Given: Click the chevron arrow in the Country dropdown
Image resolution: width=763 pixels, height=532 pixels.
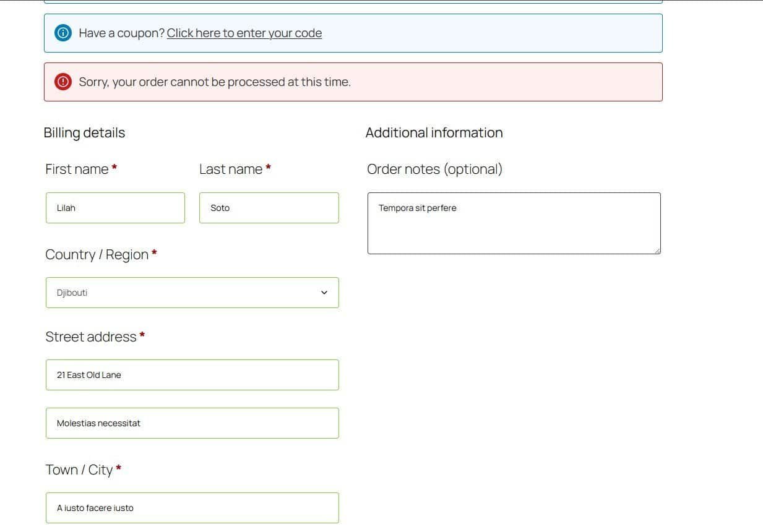Looking at the screenshot, I should (324, 293).
